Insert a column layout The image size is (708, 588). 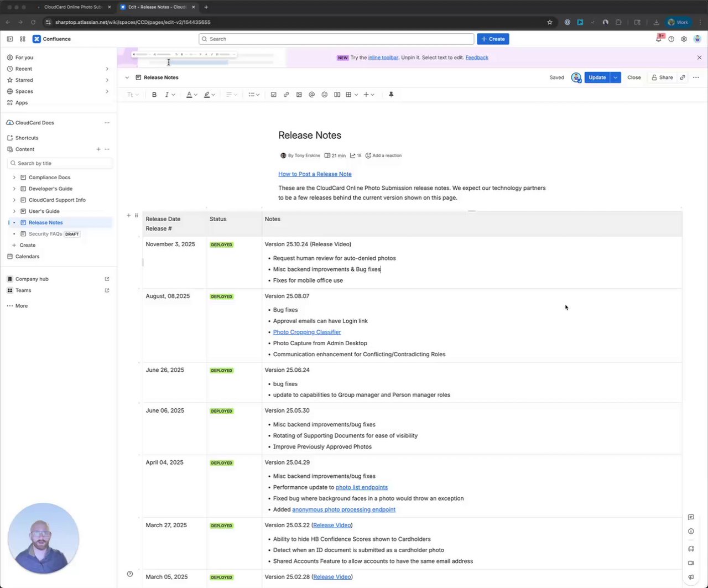coord(337,95)
